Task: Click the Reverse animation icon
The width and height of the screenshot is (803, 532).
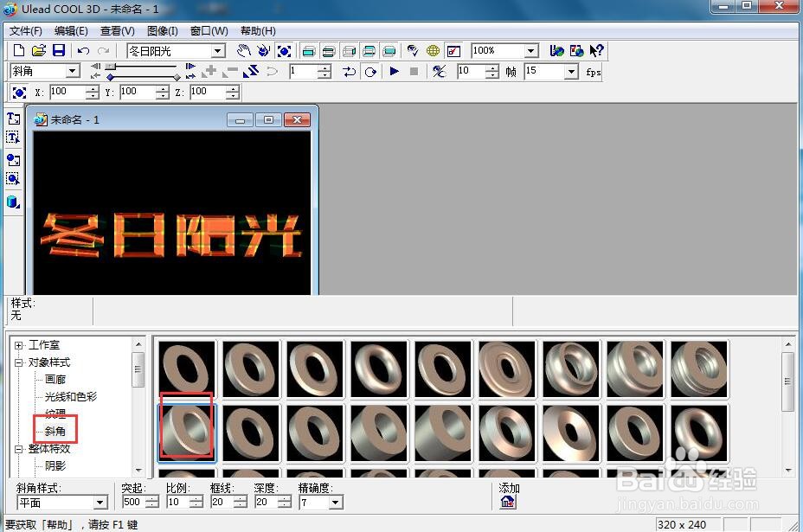Action: (x=251, y=71)
